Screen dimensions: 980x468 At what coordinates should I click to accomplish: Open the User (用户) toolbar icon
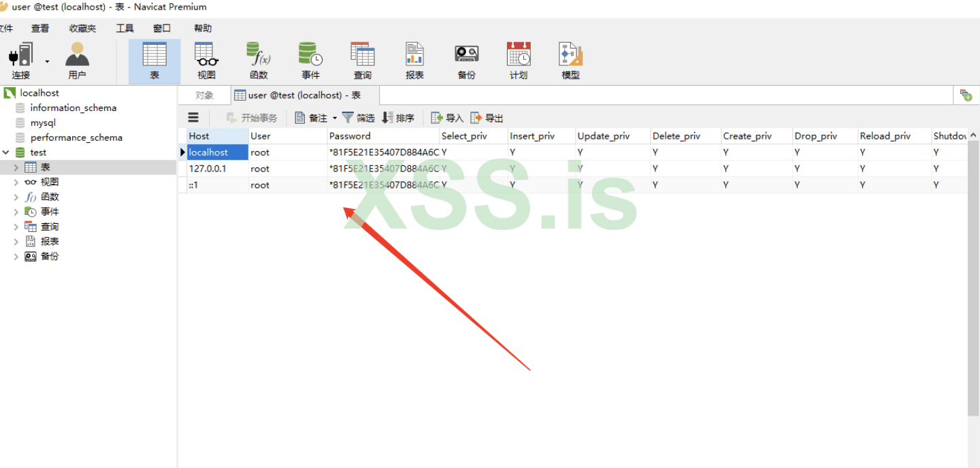(x=77, y=61)
